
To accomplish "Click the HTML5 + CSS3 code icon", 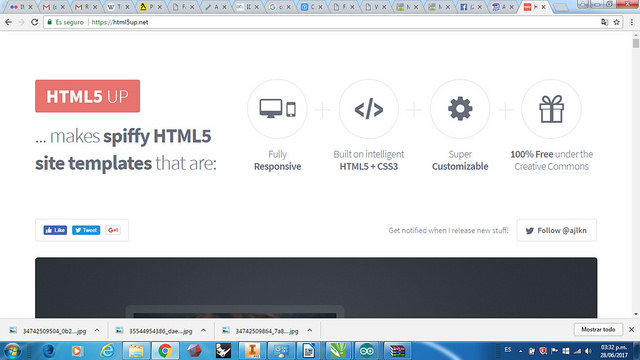I will [369, 109].
